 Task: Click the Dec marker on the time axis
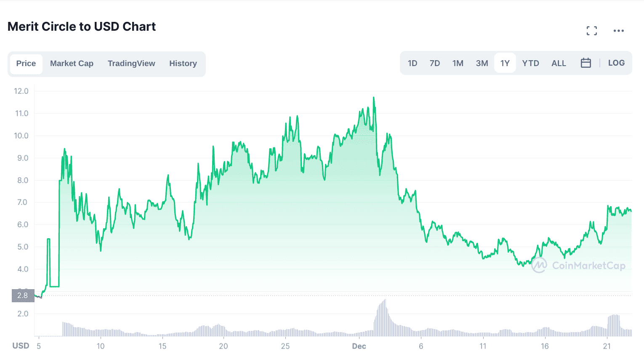(x=359, y=346)
